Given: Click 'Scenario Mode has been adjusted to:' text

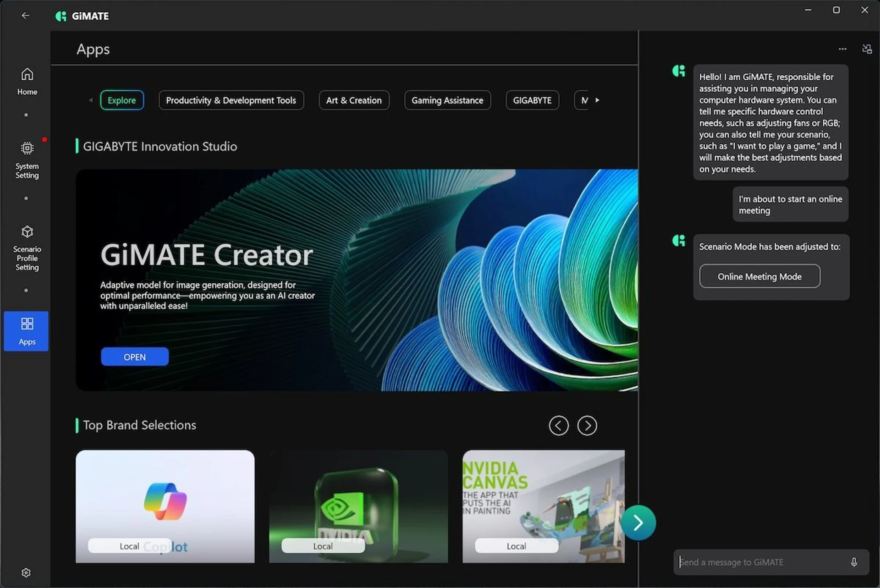Looking at the screenshot, I should [770, 247].
